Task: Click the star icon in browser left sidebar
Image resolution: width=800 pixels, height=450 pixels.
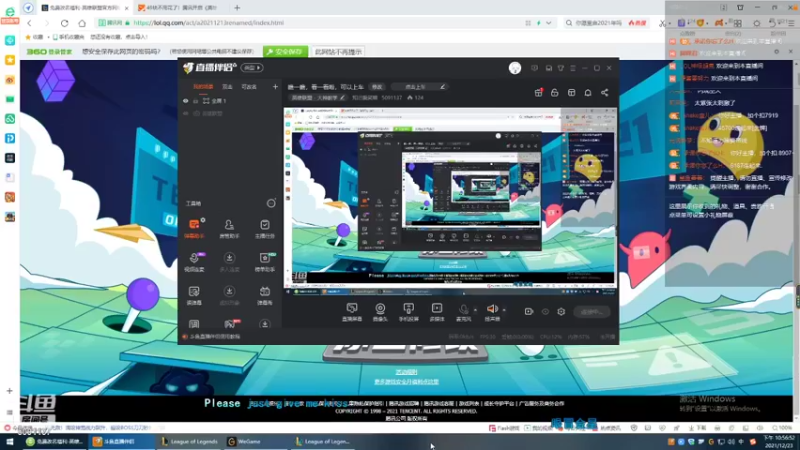Action: click(10, 60)
